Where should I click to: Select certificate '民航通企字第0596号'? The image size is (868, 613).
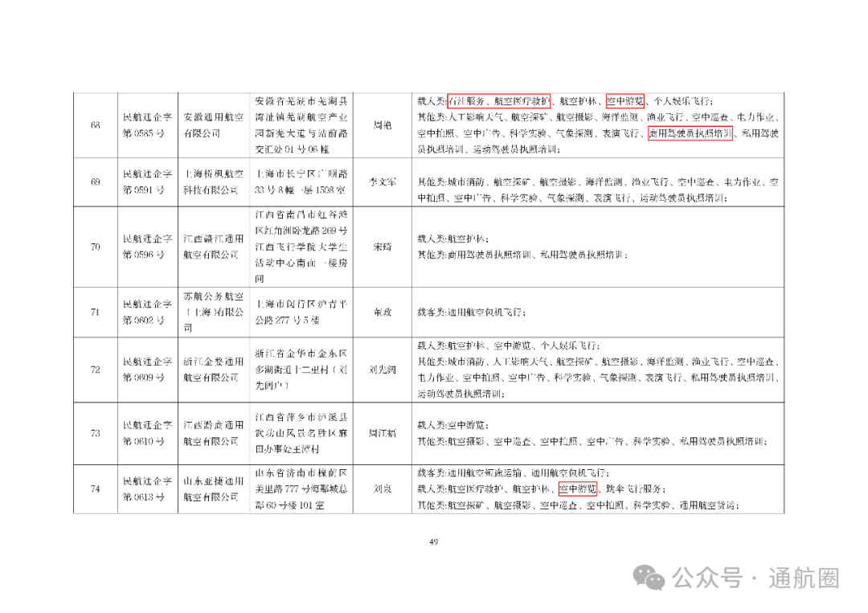tap(147, 247)
